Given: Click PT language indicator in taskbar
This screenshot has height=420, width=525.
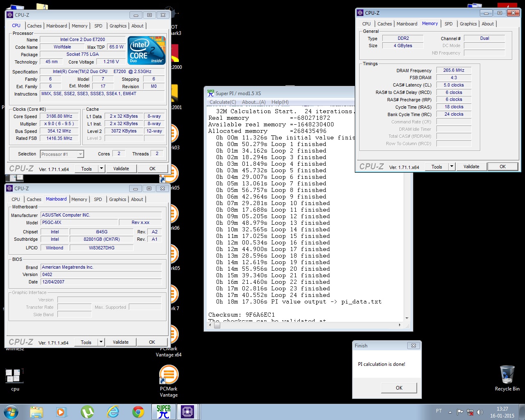Looking at the screenshot, I should click(x=439, y=411).
